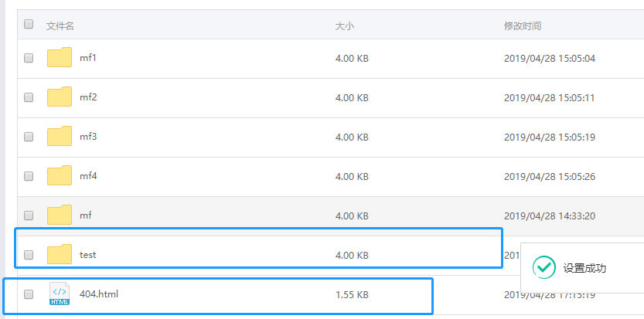Open the 404.html file name
644x319 pixels.
[99, 294]
